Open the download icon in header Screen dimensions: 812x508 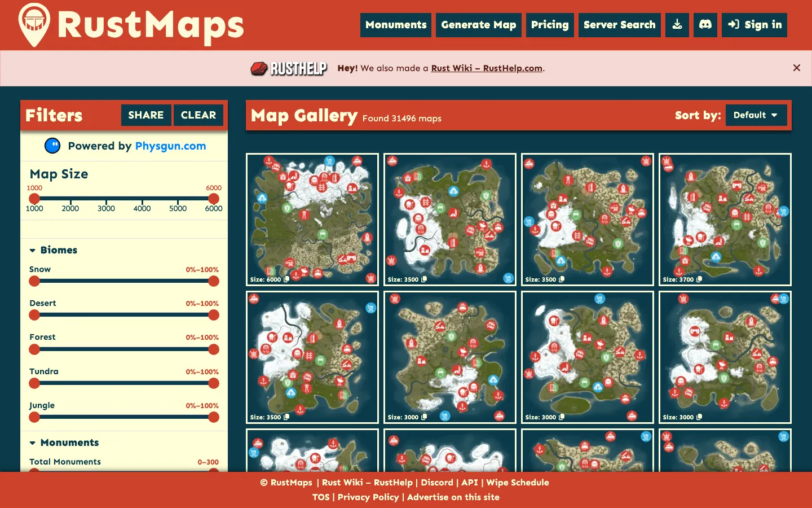pyautogui.click(x=677, y=25)
